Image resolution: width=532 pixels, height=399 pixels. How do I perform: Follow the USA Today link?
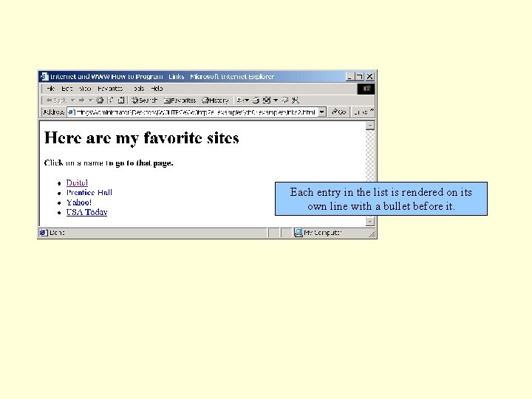point(87,212)
